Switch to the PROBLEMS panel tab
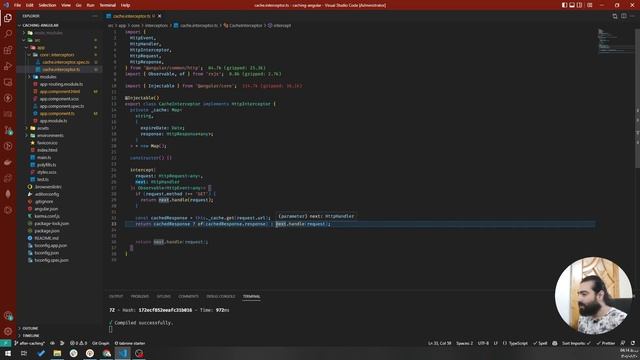The image size is (640, 360). coord(140,296)
